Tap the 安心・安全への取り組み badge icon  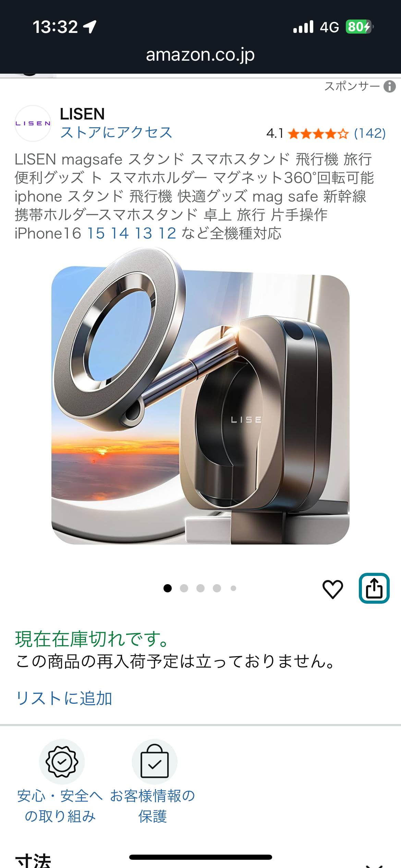click(x=62, y=762)
